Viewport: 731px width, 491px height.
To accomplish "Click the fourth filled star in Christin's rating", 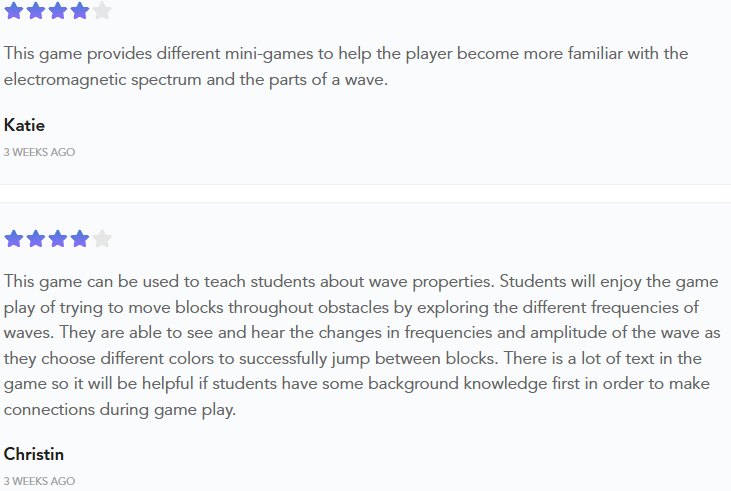I will [x=80, y=238].
